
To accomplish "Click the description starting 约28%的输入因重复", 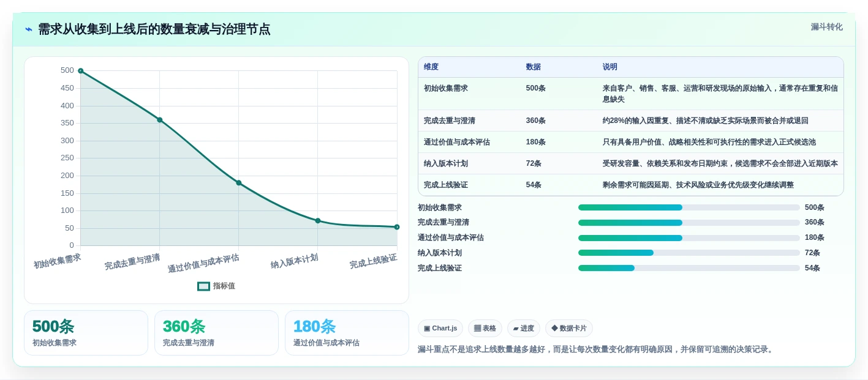I will [706, 121].
